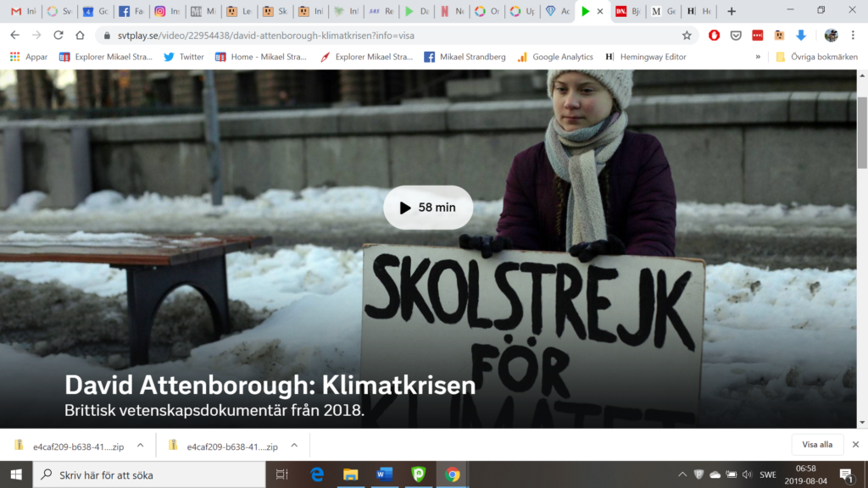
Task: Expand options for the second zip download
Action: pyautogui.click(x=294, y=445)
